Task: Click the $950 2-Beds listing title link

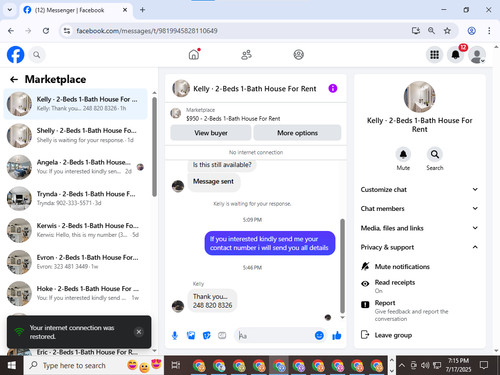Action: [233, 118]
